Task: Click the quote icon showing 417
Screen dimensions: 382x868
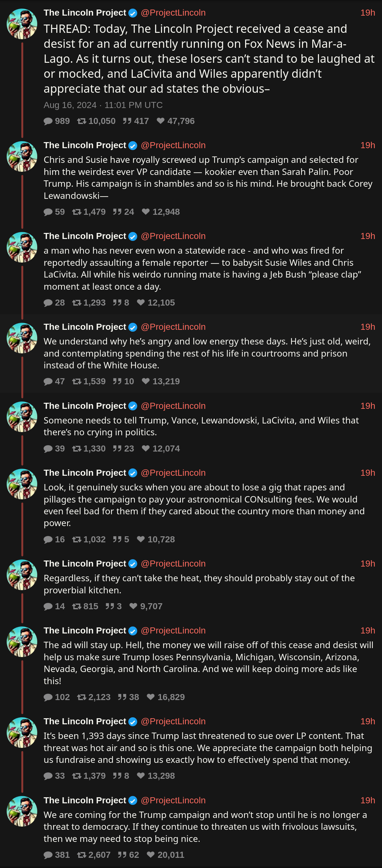Action: 127,121
